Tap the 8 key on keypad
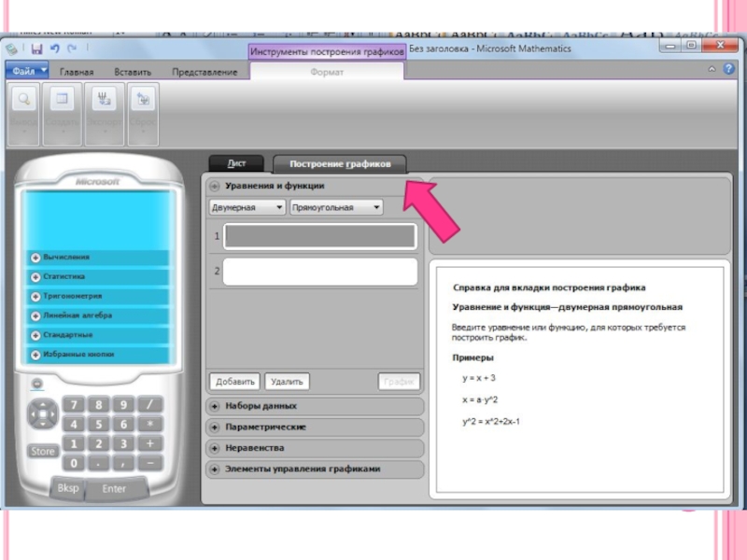Screen dimensions: 747x560 pos(99,405)
